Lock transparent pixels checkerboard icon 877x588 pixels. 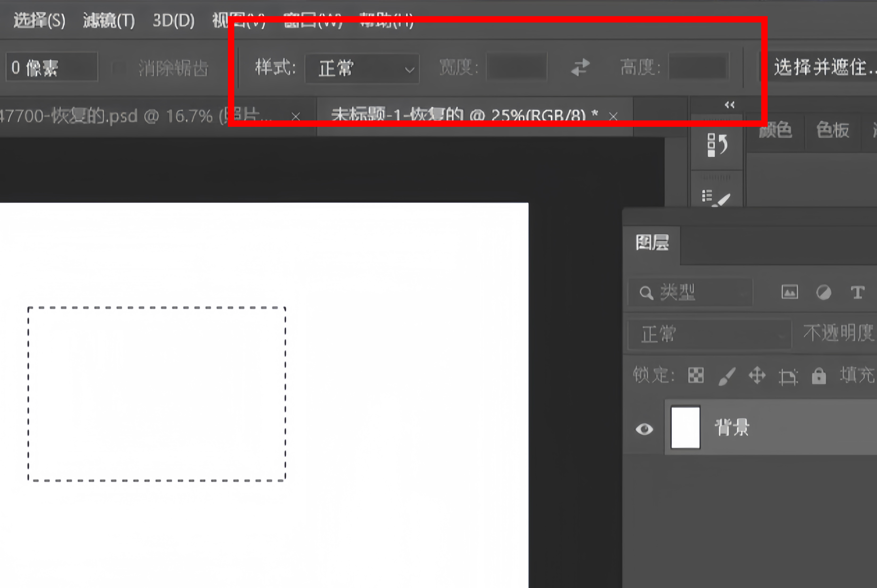[x=696, y=375]
